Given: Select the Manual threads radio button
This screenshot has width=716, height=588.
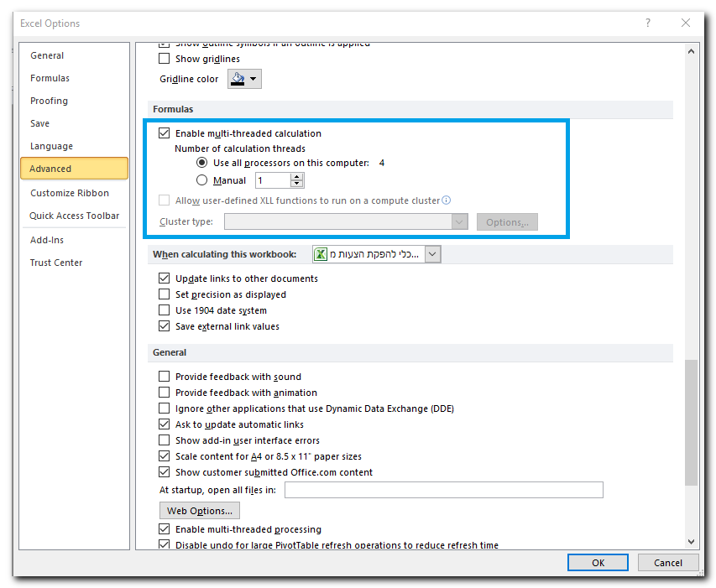Looking at the screenshot, I should pos(201,180).
